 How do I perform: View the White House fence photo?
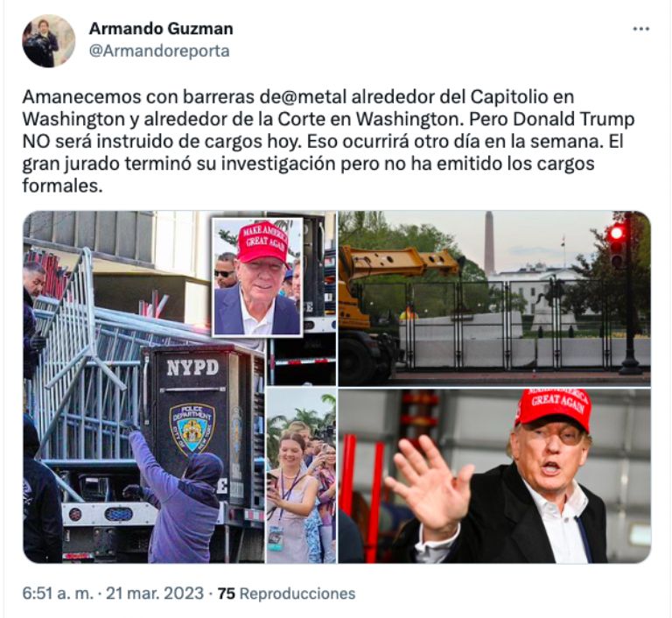tap(494, 298)
